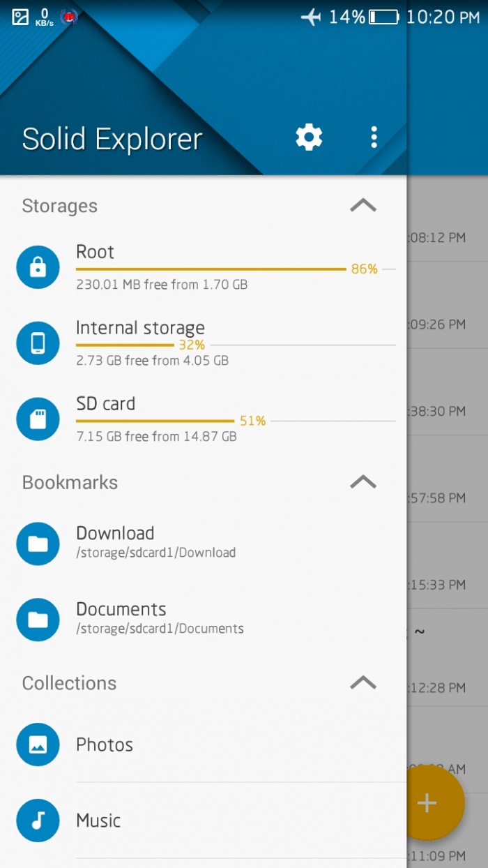488x868 pixels.
Task: Tap the Music note icon
Action: (38, 821)
